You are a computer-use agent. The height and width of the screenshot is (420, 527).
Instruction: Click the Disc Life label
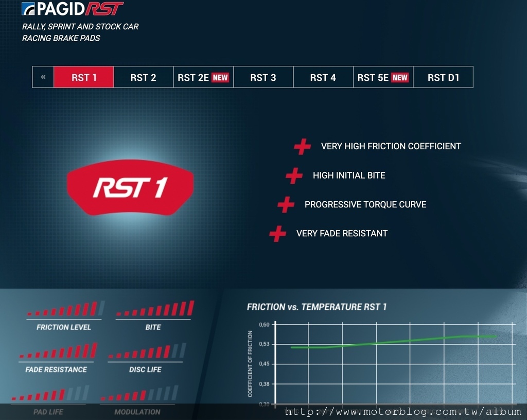click(145, 370)
